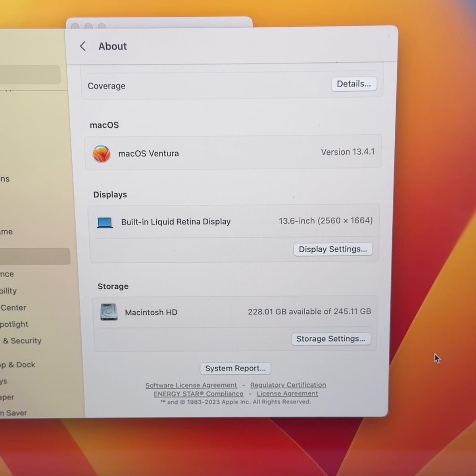Click the 'About' title text

tap(113, 46)
